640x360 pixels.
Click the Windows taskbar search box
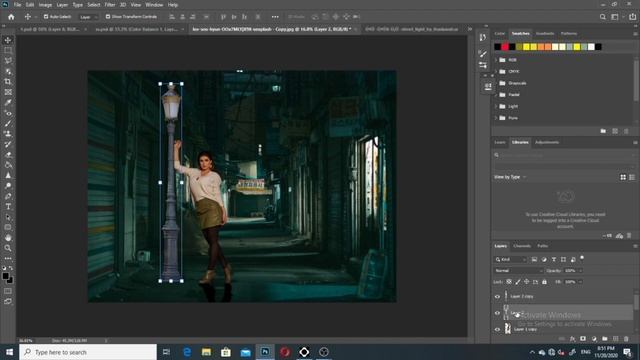click(88, 352)
